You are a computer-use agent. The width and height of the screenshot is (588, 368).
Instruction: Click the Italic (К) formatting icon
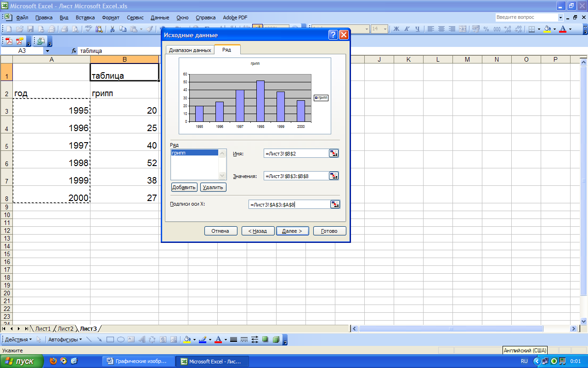[x=407, y=29]
